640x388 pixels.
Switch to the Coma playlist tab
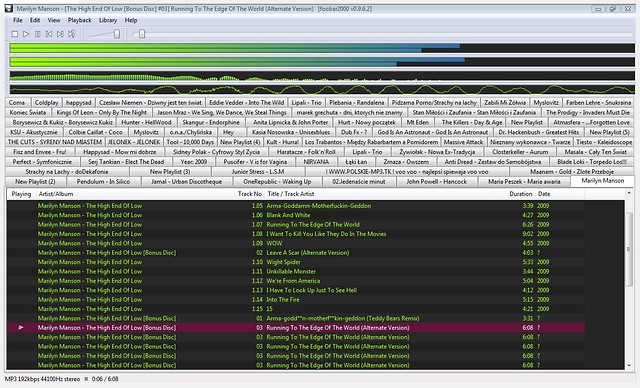(17, 103)
